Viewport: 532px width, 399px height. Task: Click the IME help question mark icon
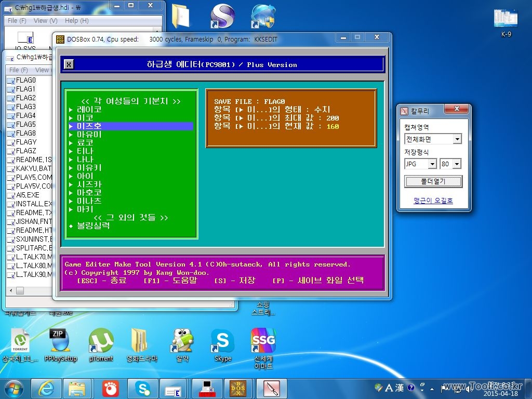(x=410, y=388)
